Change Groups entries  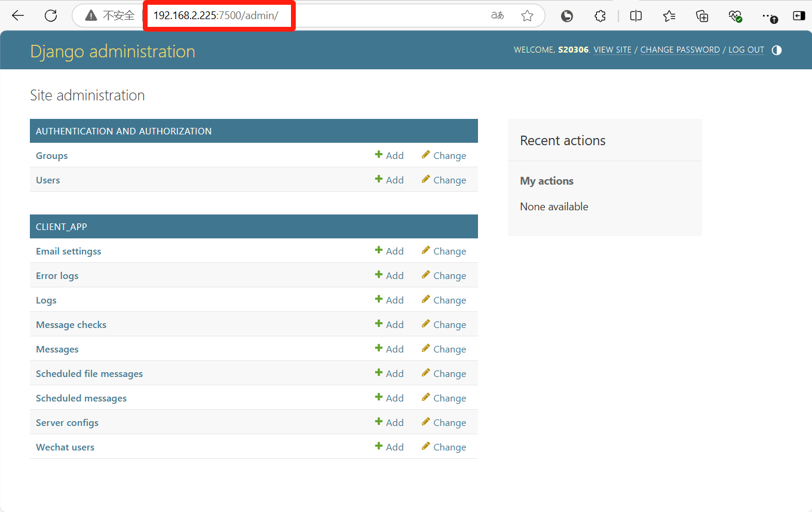(443, 155)
